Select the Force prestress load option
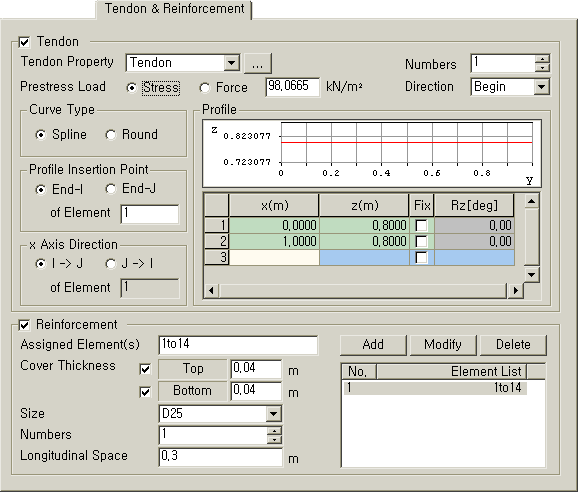Screen dimensions: 578x492 205,88
